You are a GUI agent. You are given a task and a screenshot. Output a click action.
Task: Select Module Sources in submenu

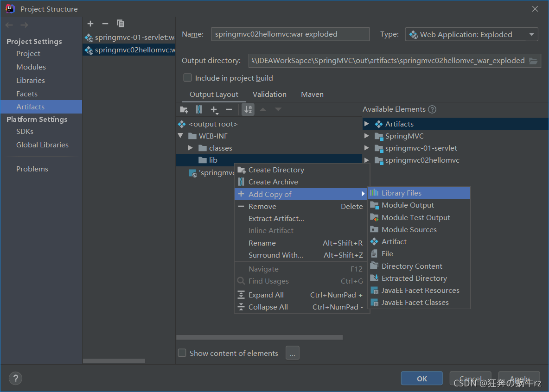[x=419, y=230]
